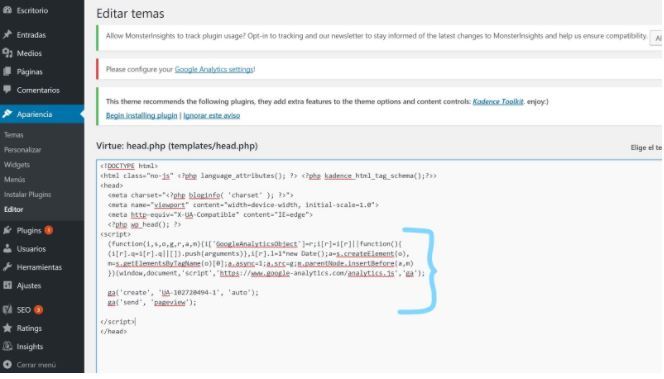Open the Insights menu label
The width and height of the screenshot is (664, 379).
pos(30,346)
